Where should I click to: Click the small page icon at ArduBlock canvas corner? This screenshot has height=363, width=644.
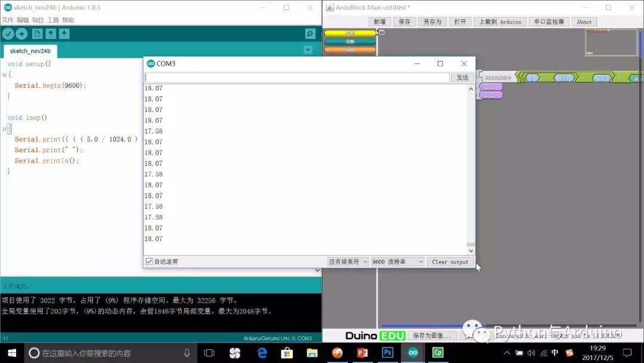click(x=382, y=32)
